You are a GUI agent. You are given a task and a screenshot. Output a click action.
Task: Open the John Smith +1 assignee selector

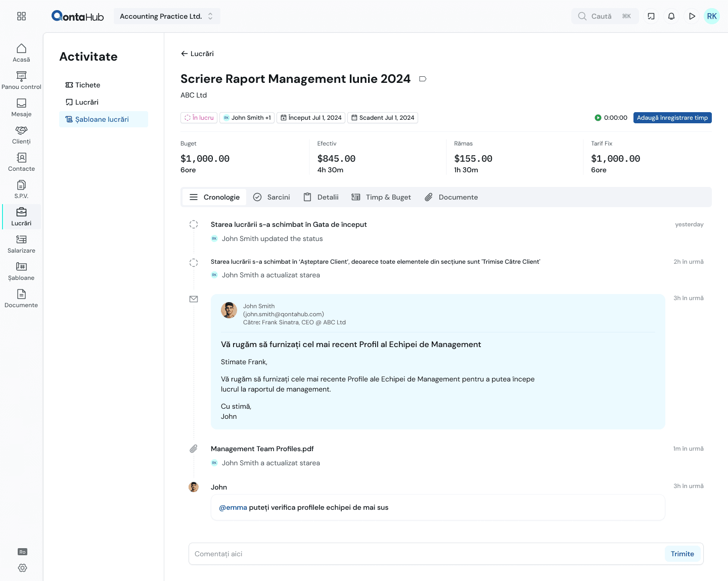pos(247,118)
